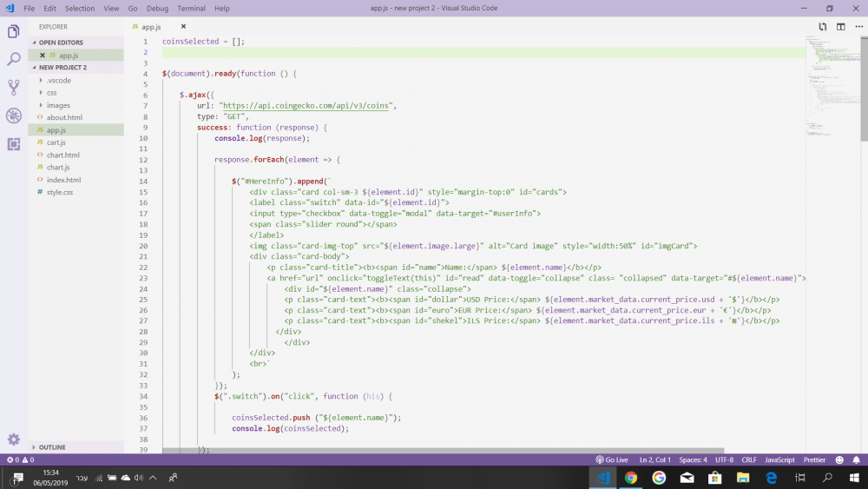Open the Extensions view
868x489 pixels.
point(13,144)
